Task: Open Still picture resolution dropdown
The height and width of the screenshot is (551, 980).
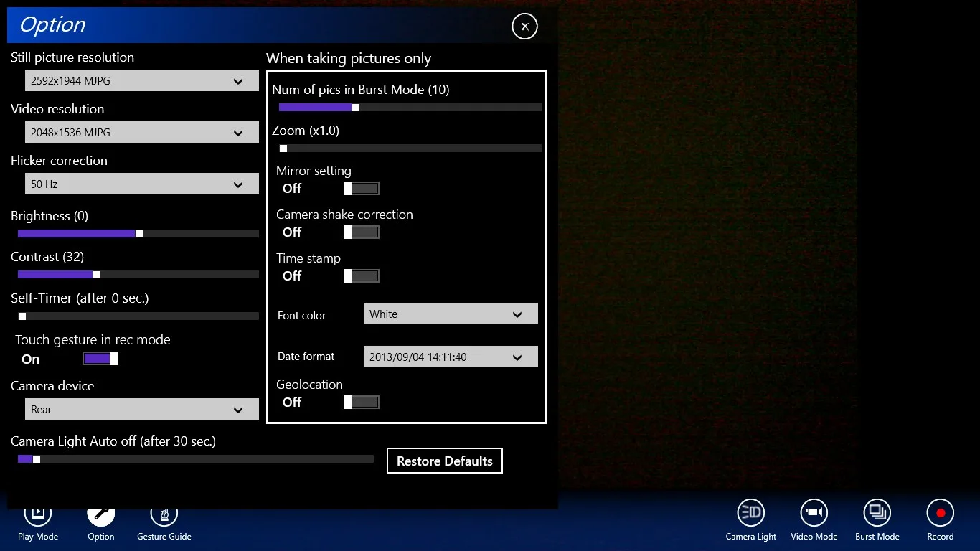Action: coord(142,80)
